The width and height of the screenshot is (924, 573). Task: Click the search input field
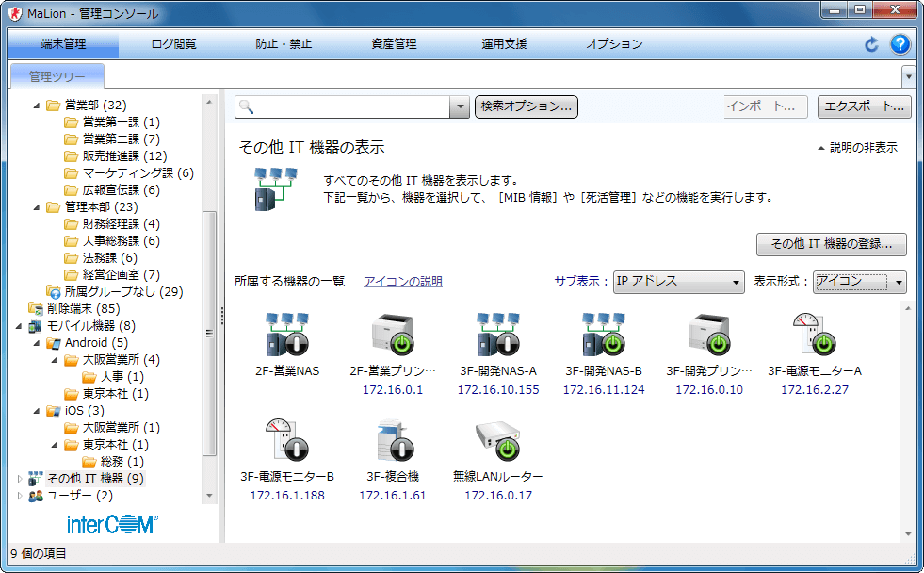(x=353, y=107)
